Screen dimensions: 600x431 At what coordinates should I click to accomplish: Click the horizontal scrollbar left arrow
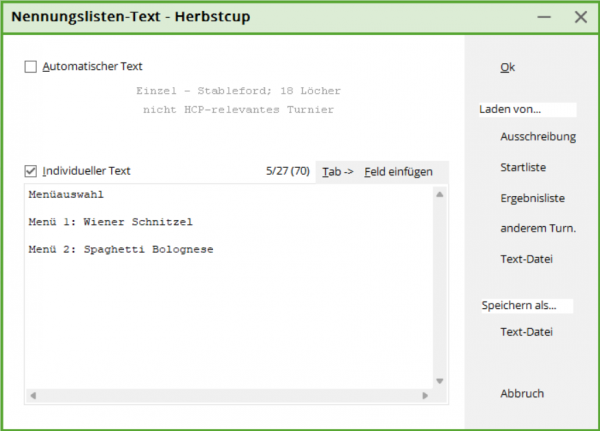[x=33, y=395]
